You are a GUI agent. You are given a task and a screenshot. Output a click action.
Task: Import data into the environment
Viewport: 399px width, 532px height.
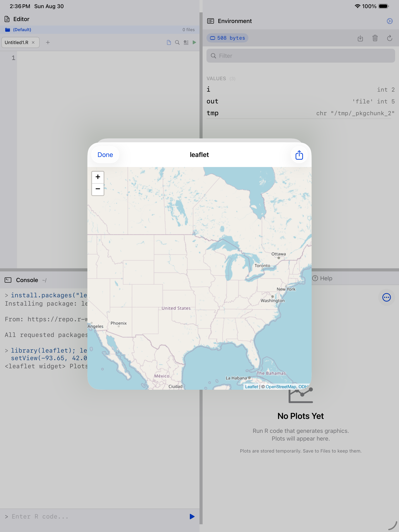coord(360,38)
